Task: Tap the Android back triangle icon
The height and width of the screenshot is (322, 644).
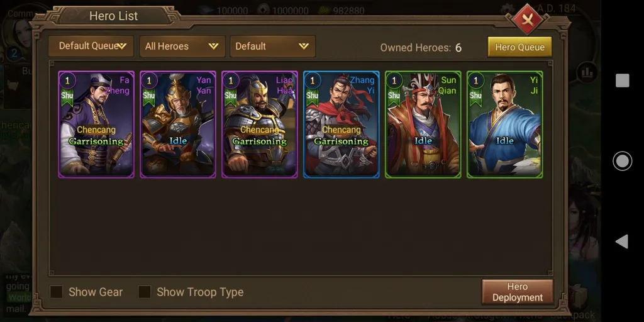Action: pos(622,241)
